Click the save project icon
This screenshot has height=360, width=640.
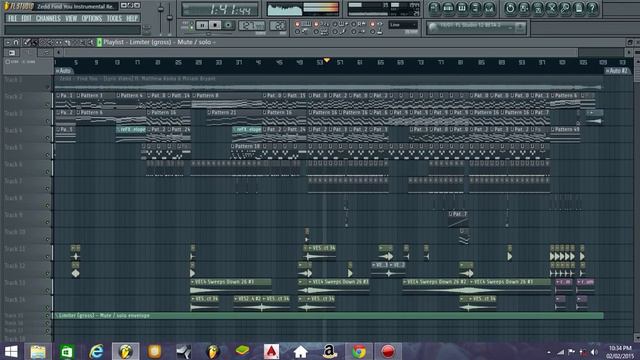pos(524,8)
